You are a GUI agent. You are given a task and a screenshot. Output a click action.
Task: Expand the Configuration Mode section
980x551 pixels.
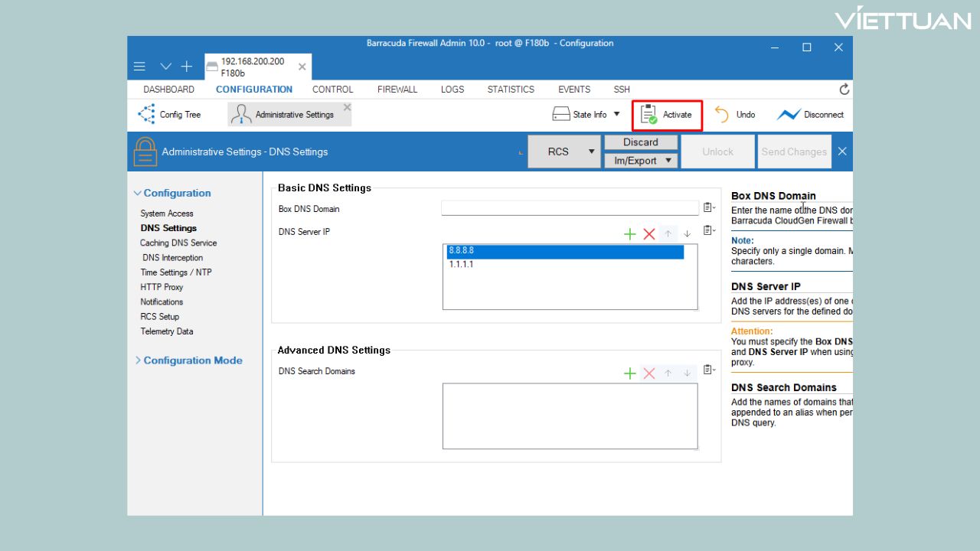[x=138, y=360]
